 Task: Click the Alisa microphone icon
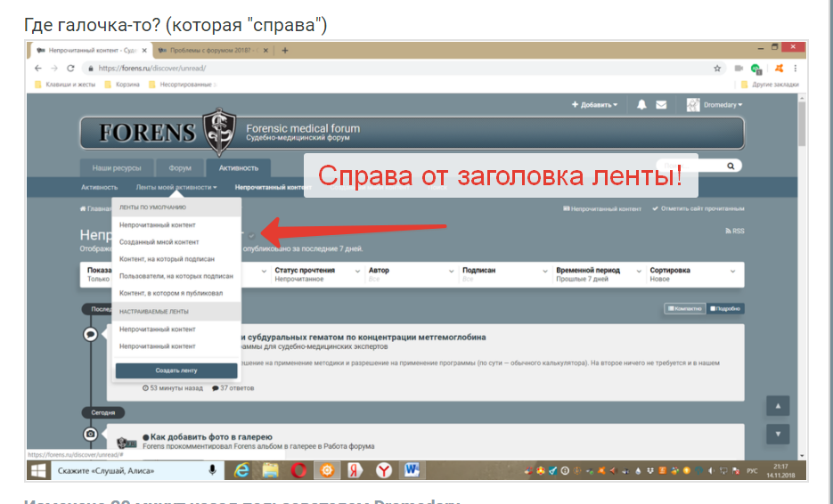213,470
